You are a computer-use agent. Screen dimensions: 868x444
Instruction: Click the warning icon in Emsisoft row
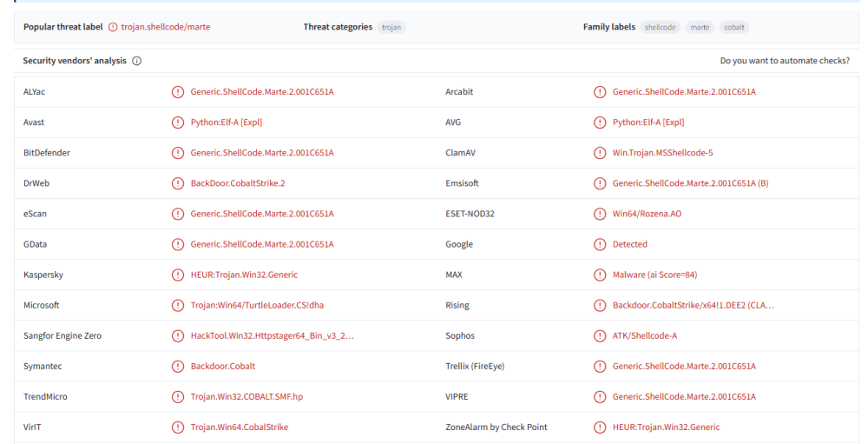pos(600,183)
